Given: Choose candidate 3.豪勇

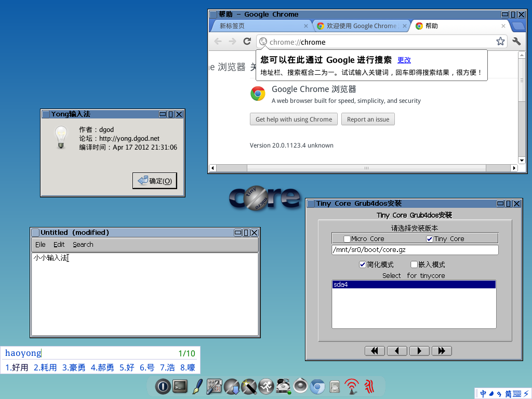Looking at the screenshot, I should tap(74, 367).
